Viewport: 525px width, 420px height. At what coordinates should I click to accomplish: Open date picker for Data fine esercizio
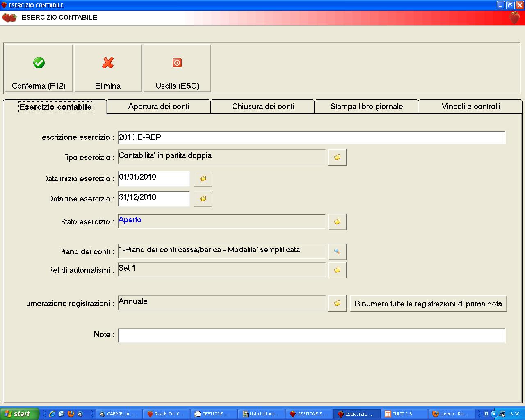click(203, 199)
